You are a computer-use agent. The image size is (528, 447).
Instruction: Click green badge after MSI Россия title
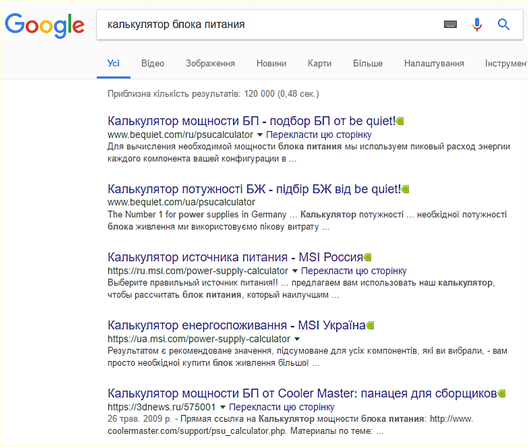tap(367, 257)
